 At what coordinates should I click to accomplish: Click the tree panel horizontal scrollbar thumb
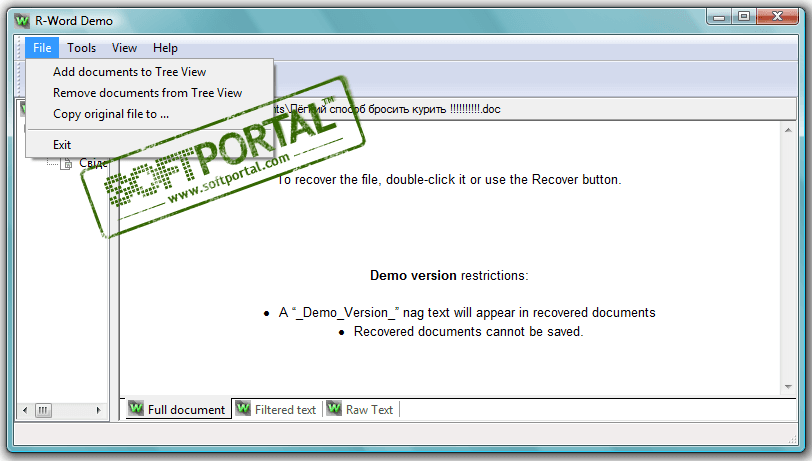(x=43, y=410)
